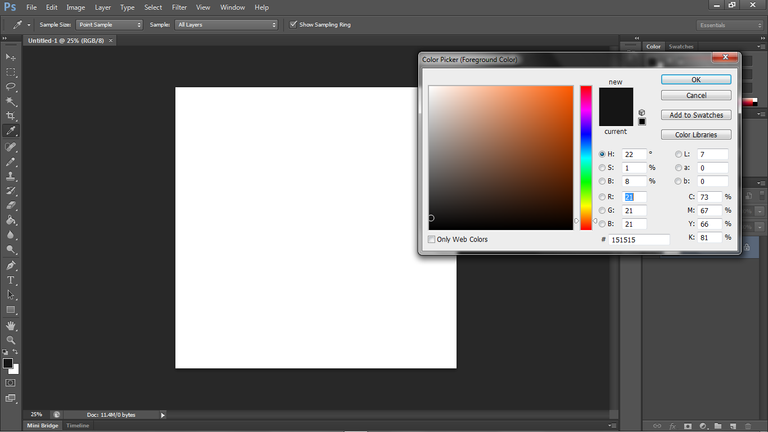This screenshot has height=432, width=768.
Task: Click the hex color input field
Action: pos(639,240)
